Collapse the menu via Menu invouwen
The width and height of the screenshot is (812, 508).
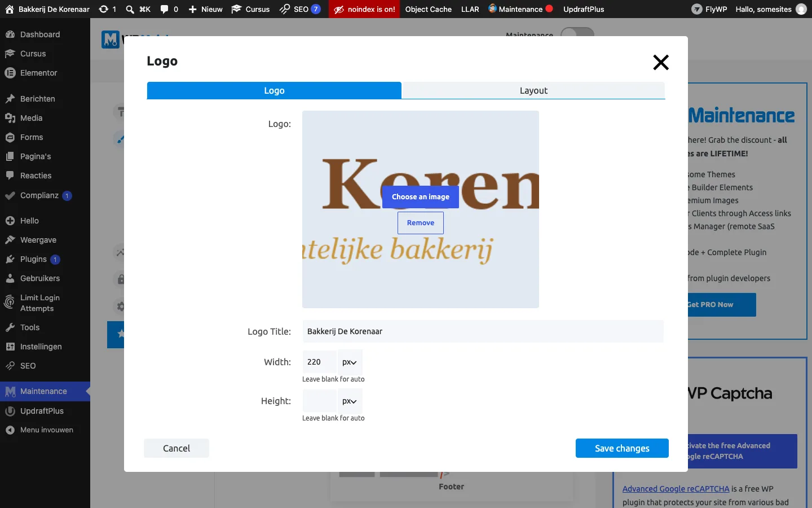tap(45, 430)
